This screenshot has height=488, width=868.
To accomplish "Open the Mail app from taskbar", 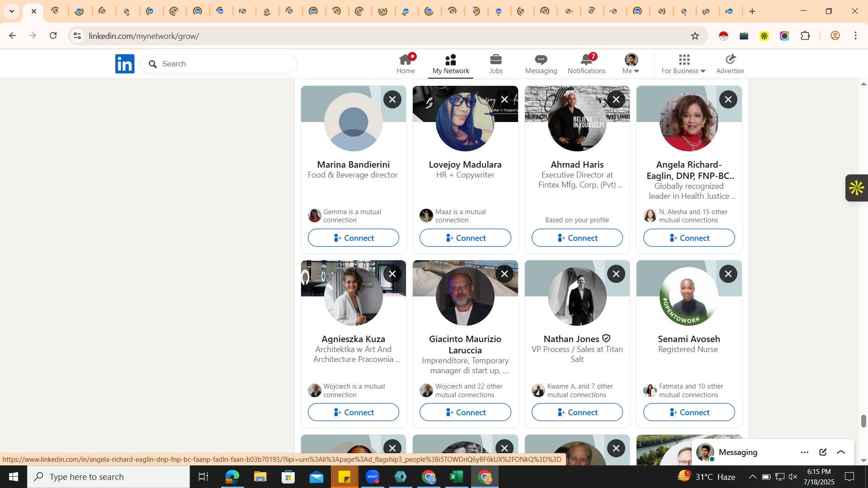I will tap(316, 477).
